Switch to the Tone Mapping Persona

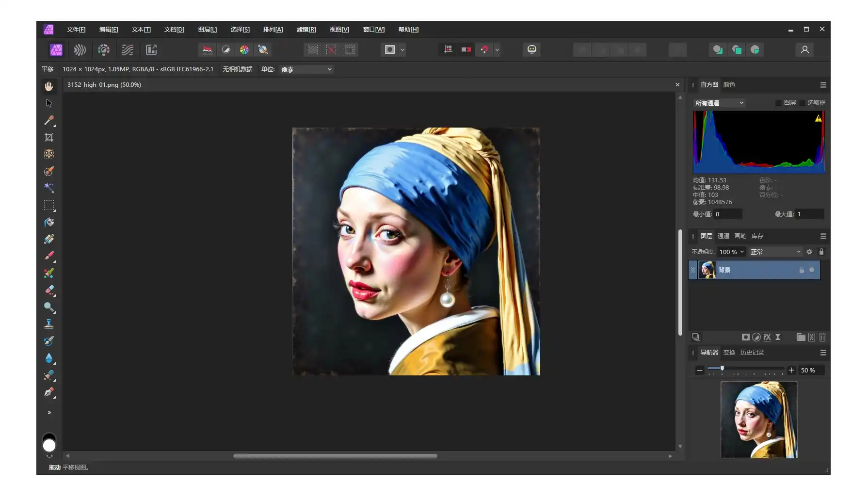128,49
